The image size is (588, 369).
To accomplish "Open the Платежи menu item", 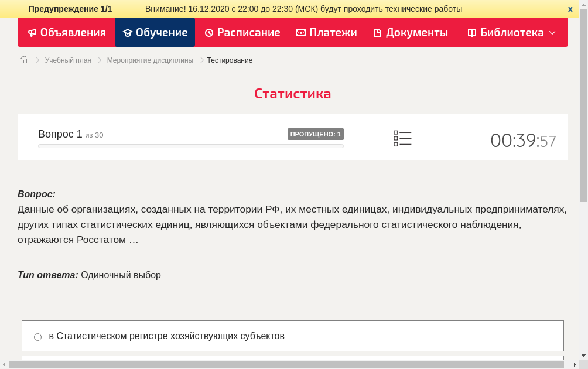I will 333,33.
